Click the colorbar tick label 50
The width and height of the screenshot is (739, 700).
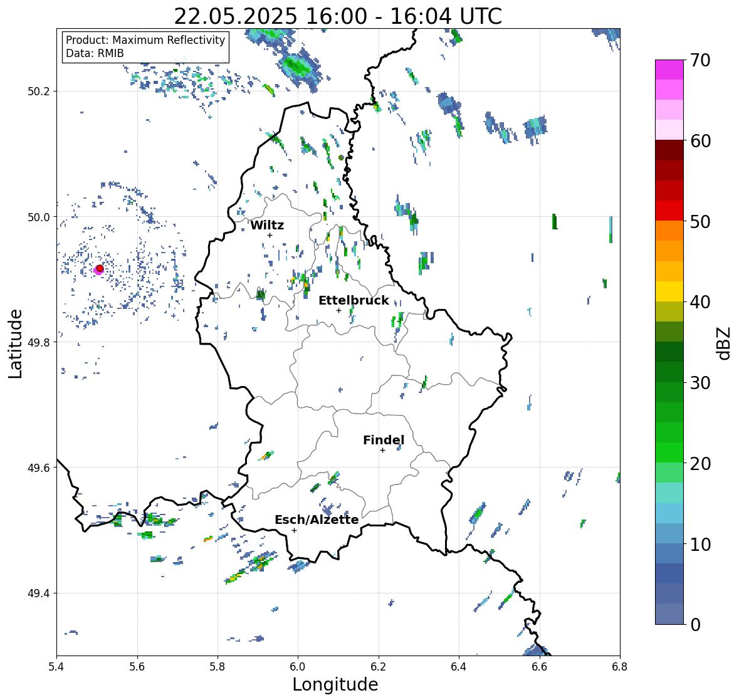(700, 222)
